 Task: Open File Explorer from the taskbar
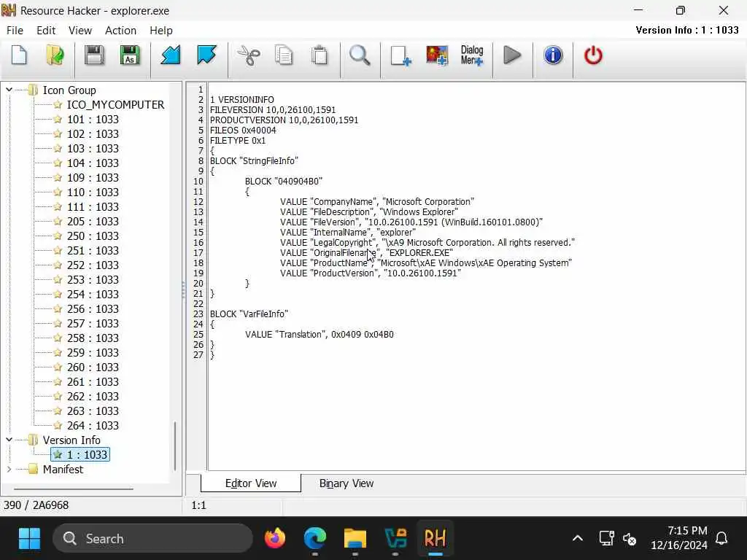(x=355, y=539)
